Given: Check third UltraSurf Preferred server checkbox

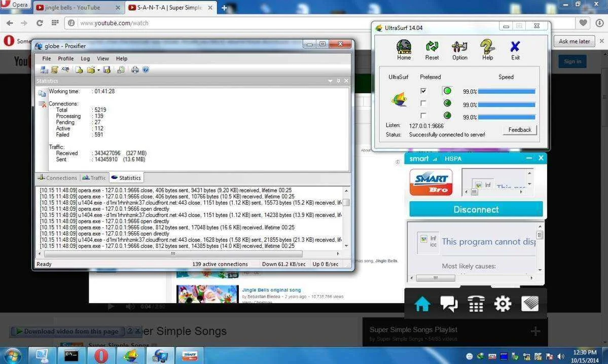Looking at the screenshot, I should [x=423, y=116].
